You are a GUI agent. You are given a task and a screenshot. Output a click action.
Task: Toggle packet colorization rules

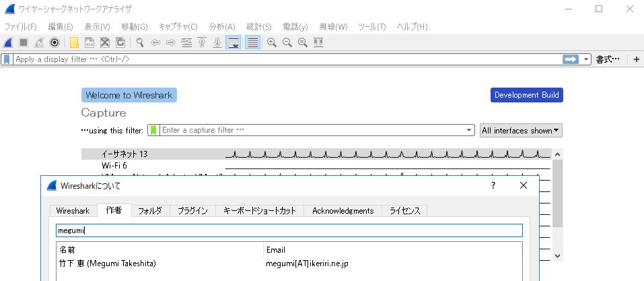253,42
